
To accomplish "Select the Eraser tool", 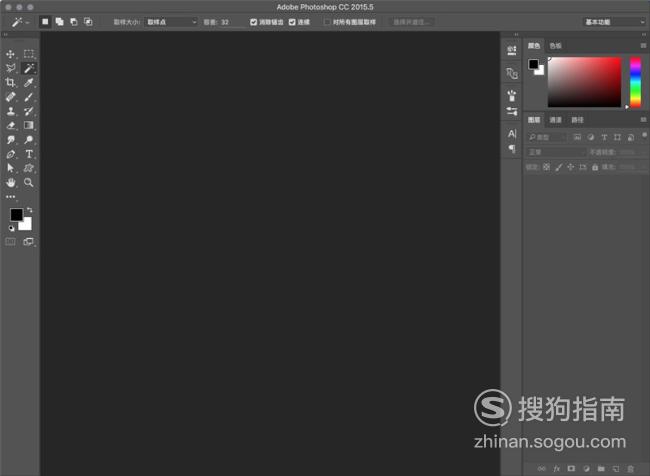I will 10,125.
